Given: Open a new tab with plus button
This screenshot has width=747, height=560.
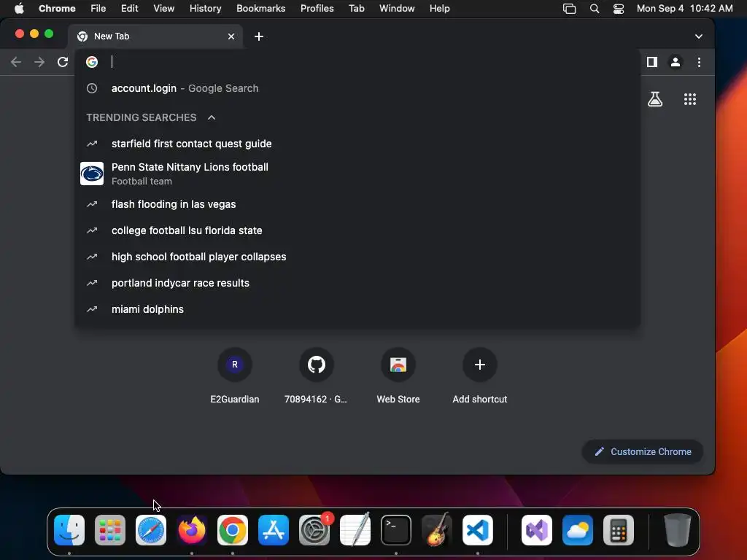Looking at the screenshot, I should click(259, 36).
